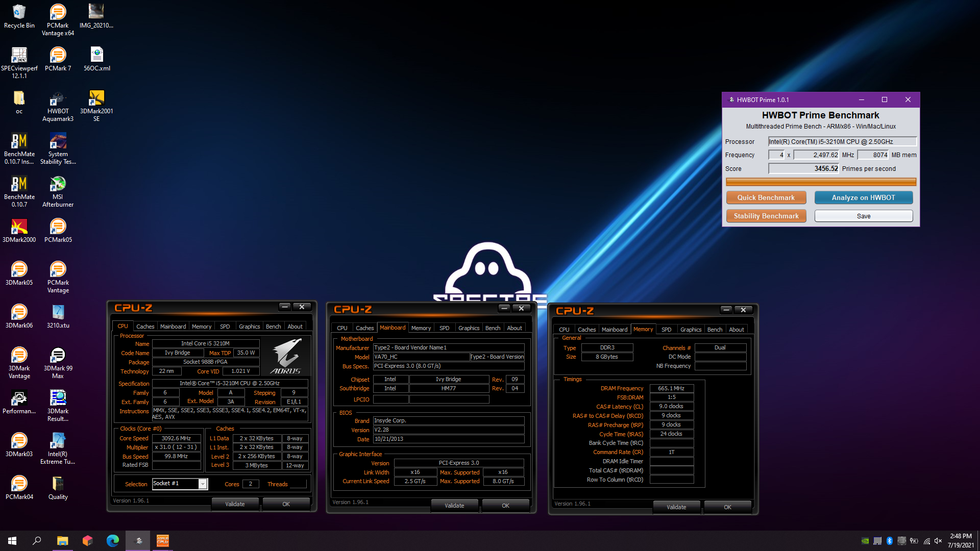Image resolution: width=980 pixels, height=551 pixels.
Task: Open Windows Start menu
Action: click(x=12, y=541)
